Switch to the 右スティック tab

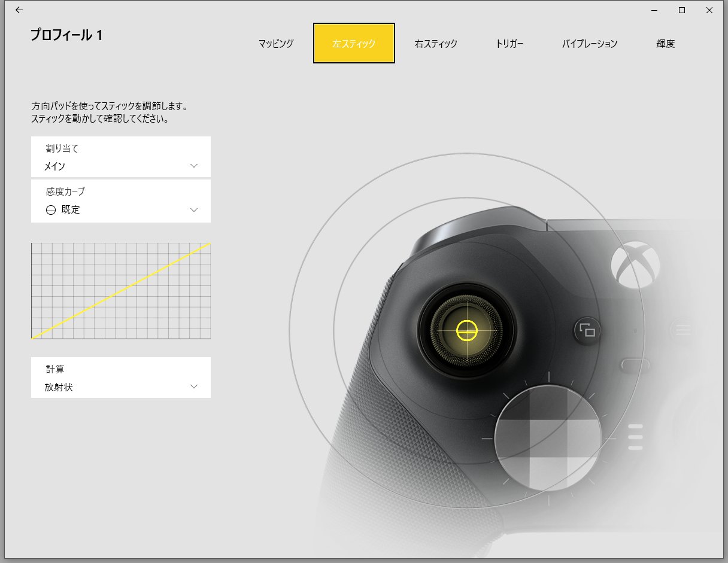point(436,43)
